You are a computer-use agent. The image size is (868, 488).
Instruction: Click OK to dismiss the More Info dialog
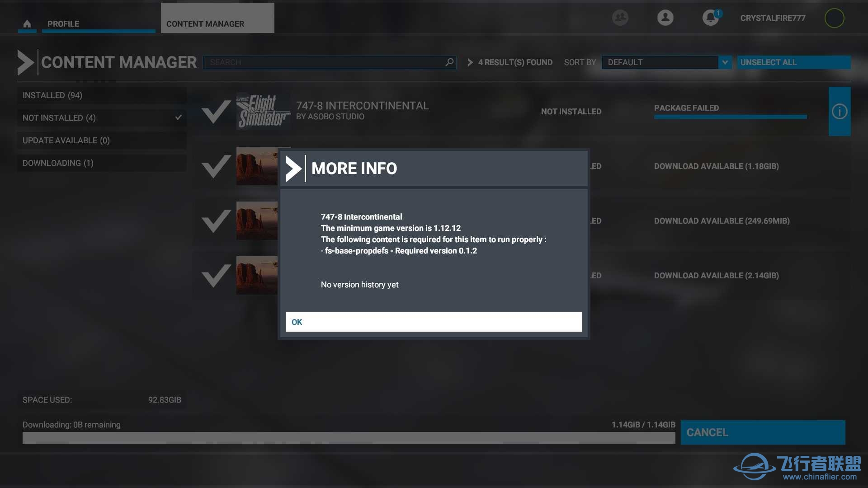434,322
